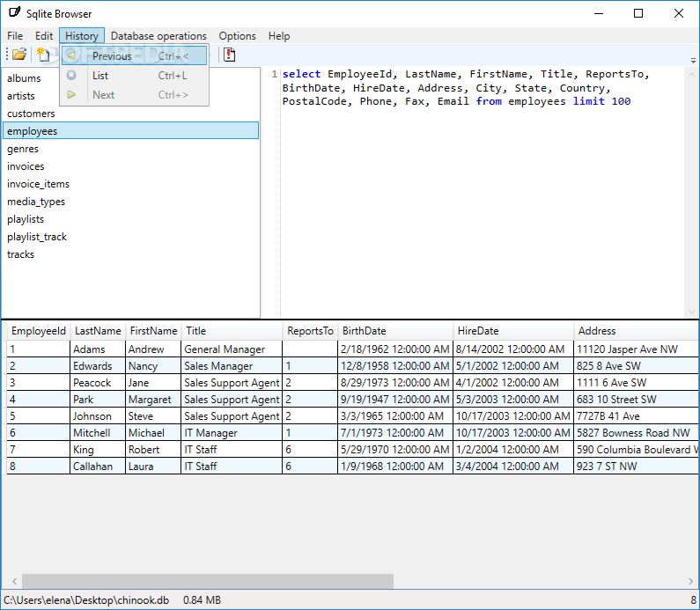Choose List in History menu
Image resolution: width=700 pixels, height=610 pixels.
134,76
